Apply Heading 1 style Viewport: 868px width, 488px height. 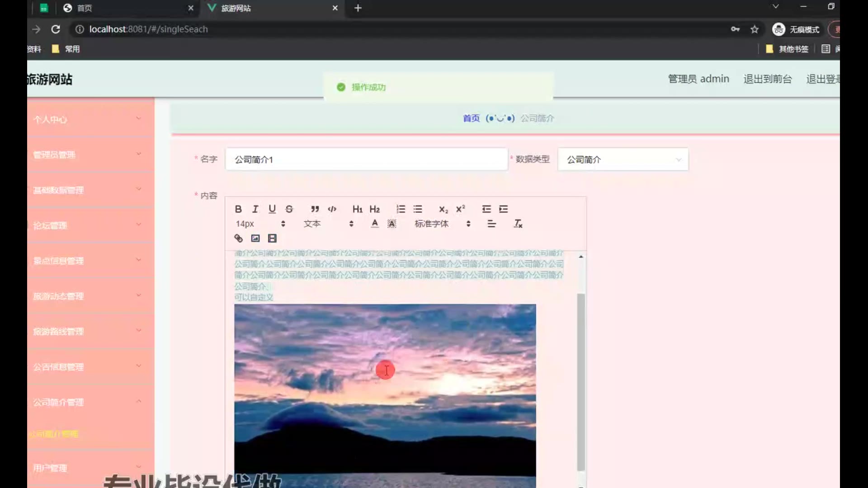pos(357,209)
